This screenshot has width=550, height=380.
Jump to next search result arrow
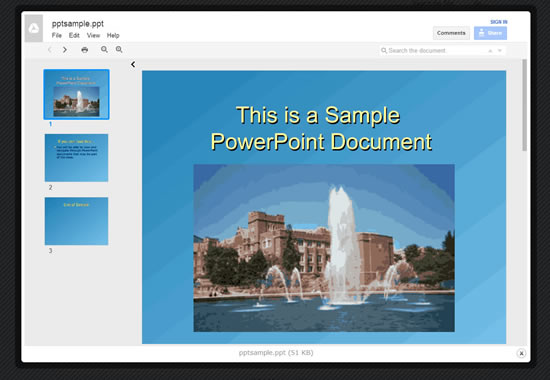pos(500,51)
